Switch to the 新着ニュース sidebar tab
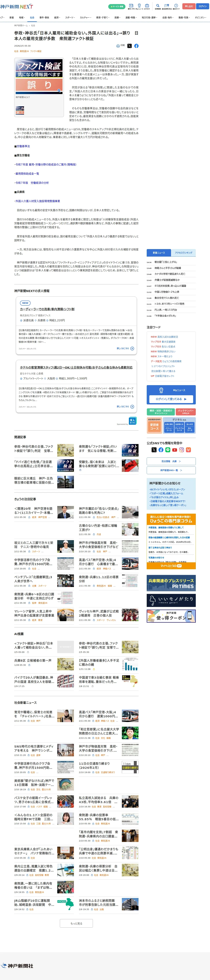 coord(159,253)
